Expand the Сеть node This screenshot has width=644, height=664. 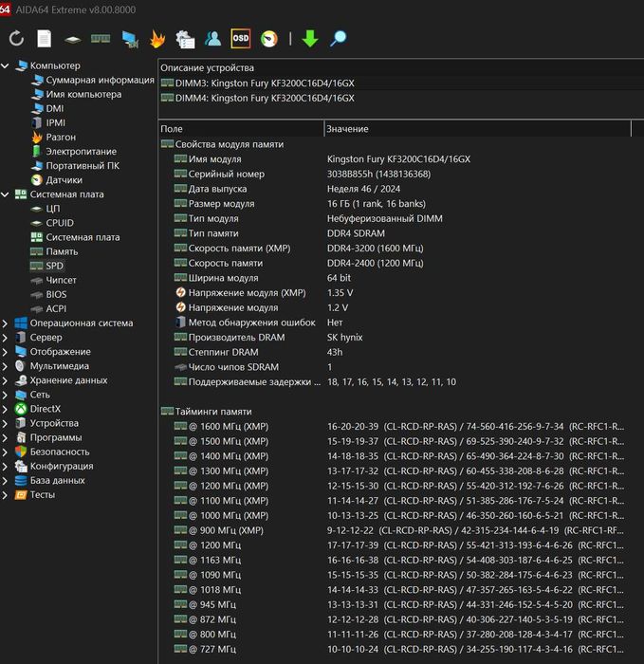coord(5,395)
